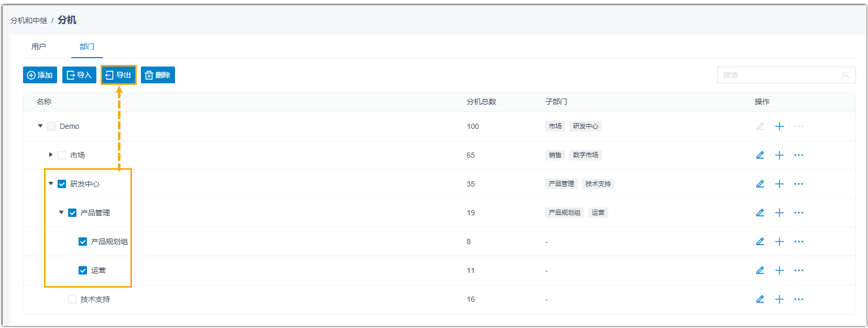The width and height of the screenshot is (868, 328).
Task: Click the 技术支持 tag in 研发中心 row
Action: 598,184
